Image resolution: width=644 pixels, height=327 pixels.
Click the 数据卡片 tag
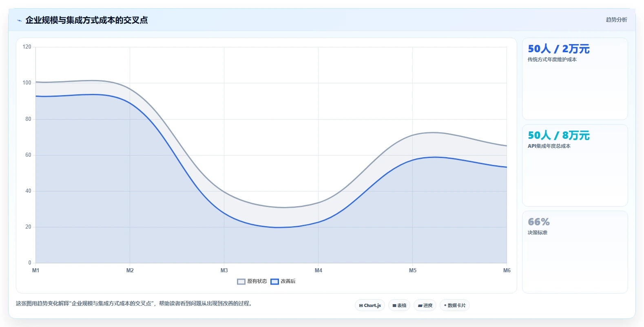(x=455, y=305)
